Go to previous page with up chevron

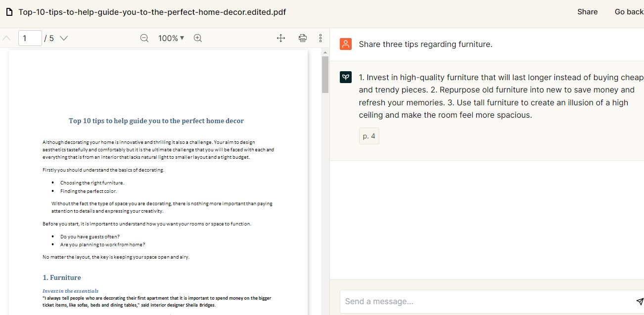point(6,38)
